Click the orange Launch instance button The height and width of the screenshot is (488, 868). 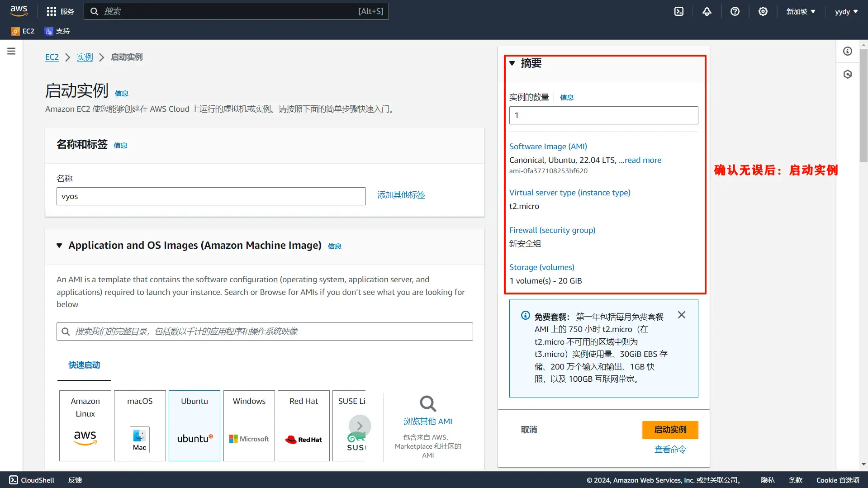coord(670,430)
